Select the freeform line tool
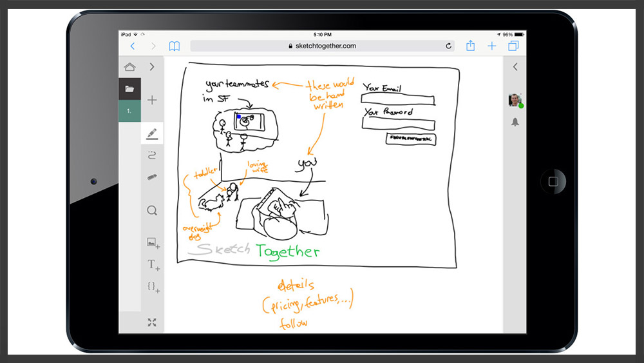644x363 pixels. (152, 155)
